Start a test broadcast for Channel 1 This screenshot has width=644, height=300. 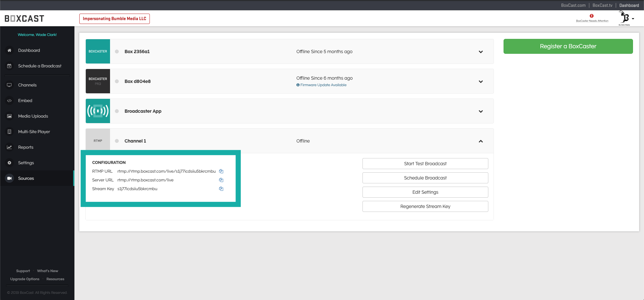pos(425,164)
